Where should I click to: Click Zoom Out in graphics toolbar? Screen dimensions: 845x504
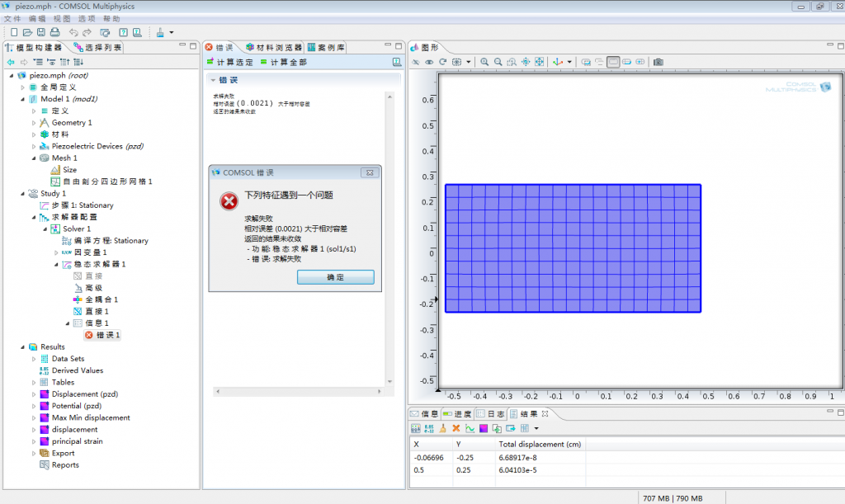(498, 62)
